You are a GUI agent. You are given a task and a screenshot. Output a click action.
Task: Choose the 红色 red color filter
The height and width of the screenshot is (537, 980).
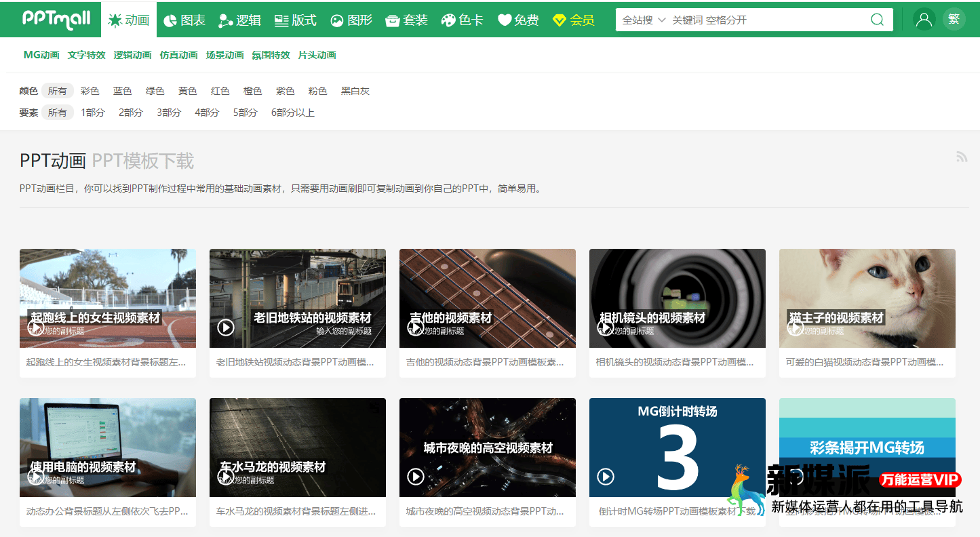click(x=220, y=90)
